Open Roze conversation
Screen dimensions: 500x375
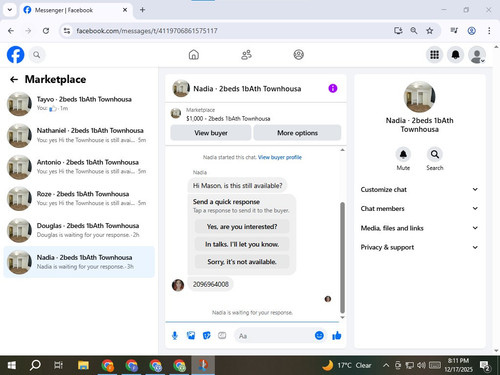[x=79, y=199]
